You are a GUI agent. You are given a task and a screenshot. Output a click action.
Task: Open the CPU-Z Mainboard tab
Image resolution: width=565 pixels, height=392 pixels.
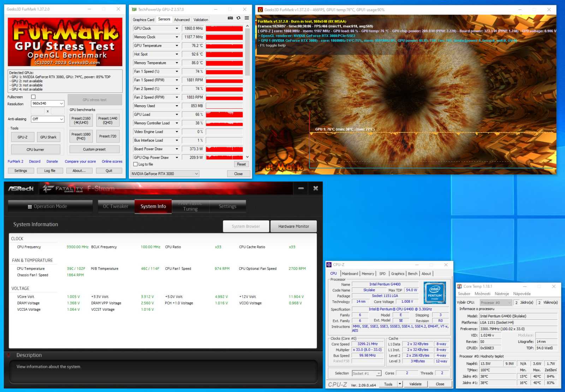click(350, 274)
